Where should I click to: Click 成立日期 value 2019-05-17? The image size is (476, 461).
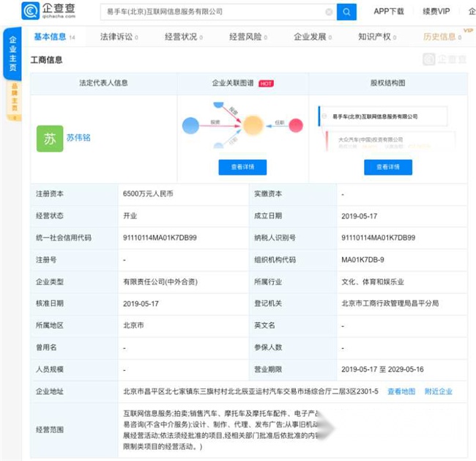pos(359,216)
